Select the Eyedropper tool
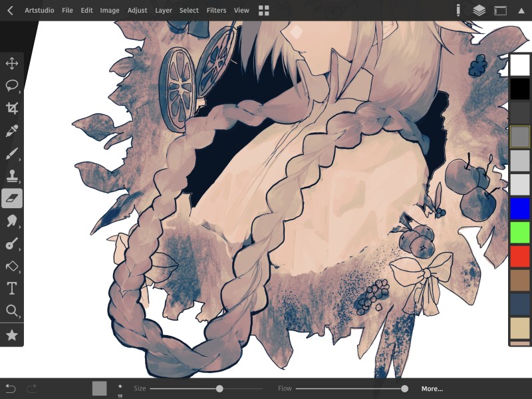Screen dimensions: 532x399 click(12, 130)
